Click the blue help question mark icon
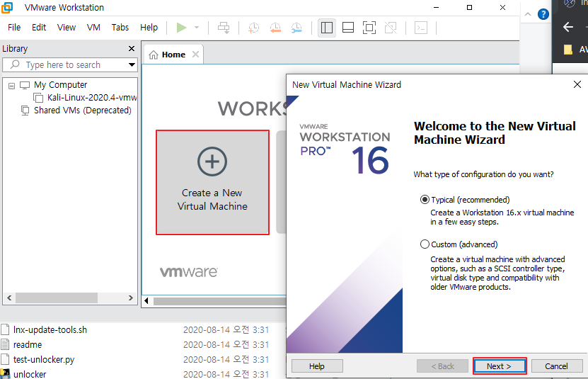The image size is (588, 379). 543,14
